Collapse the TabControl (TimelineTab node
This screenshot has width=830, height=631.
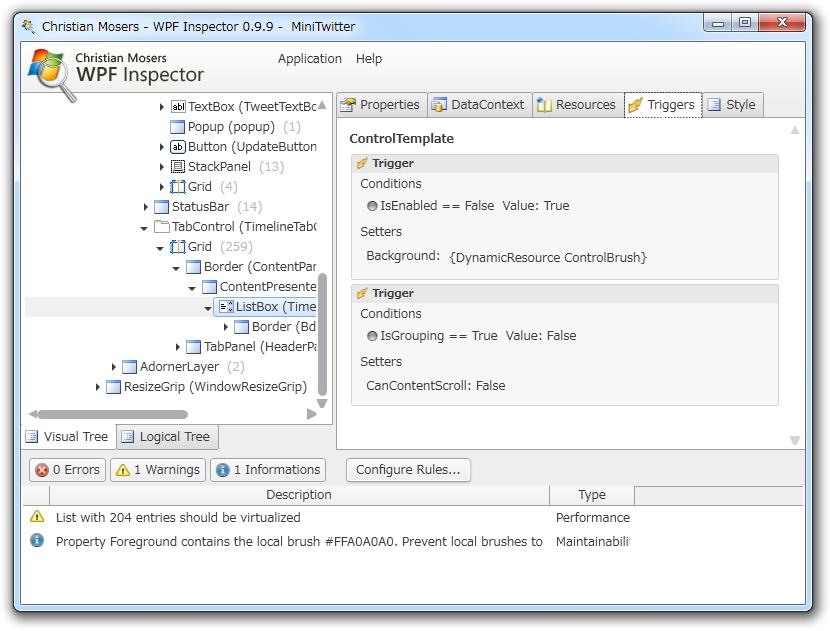144,228
